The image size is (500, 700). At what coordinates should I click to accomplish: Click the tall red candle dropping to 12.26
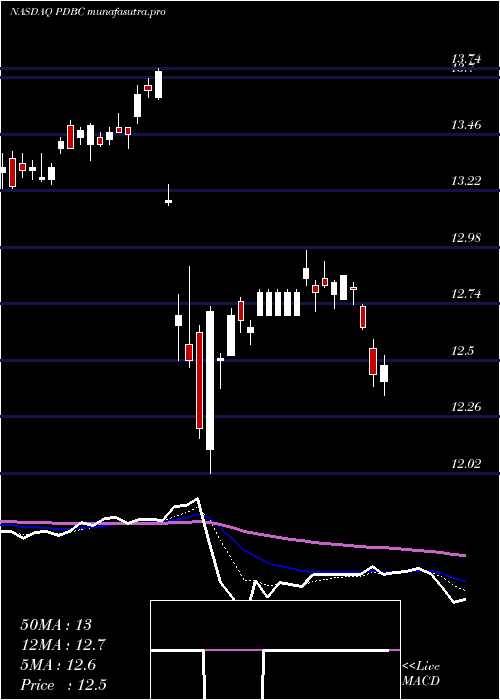199,382
